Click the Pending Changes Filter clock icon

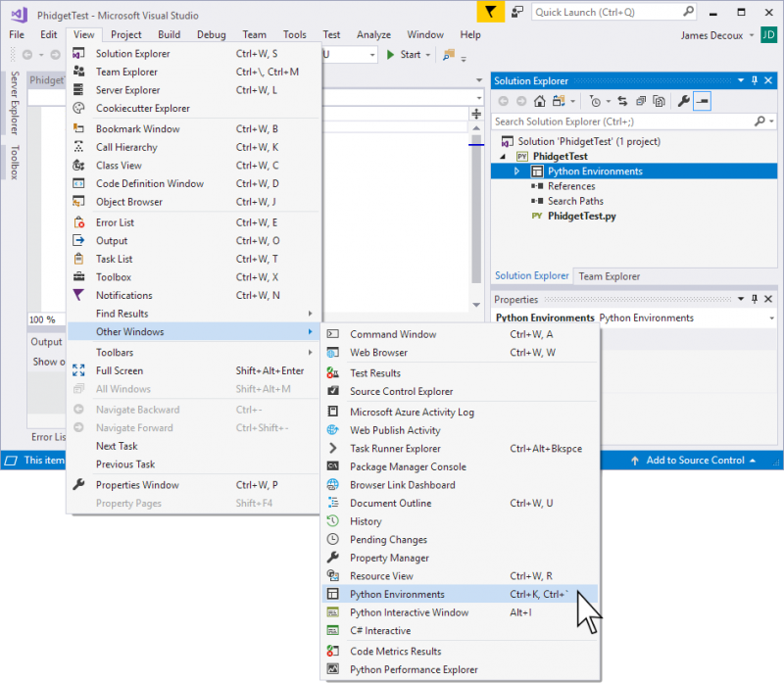pos(595,101)
